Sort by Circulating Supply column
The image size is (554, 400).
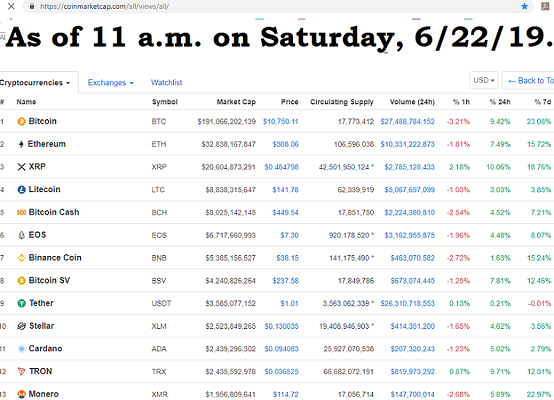tap(342, 102)
